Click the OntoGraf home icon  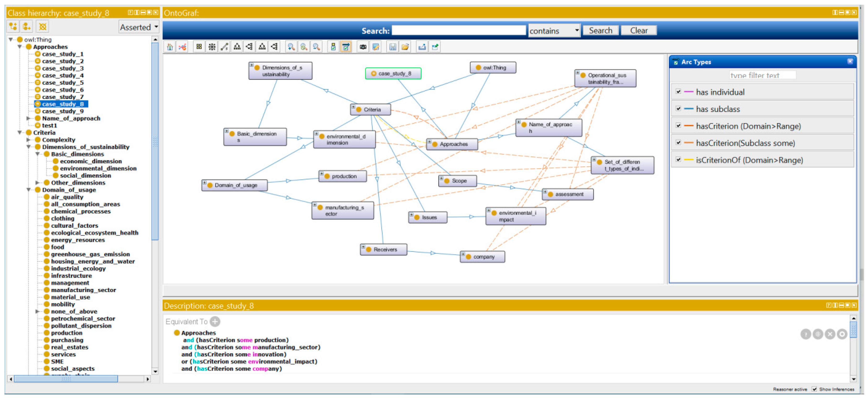[x=170, y=47]
